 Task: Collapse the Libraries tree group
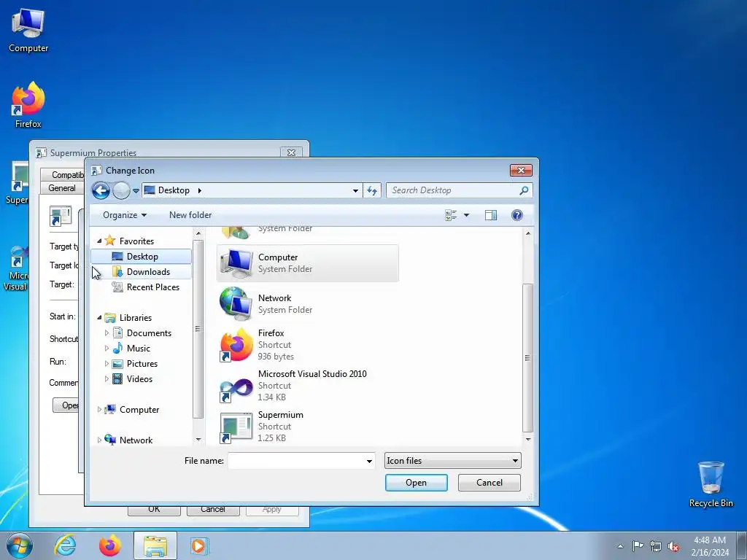click(99, 318)
